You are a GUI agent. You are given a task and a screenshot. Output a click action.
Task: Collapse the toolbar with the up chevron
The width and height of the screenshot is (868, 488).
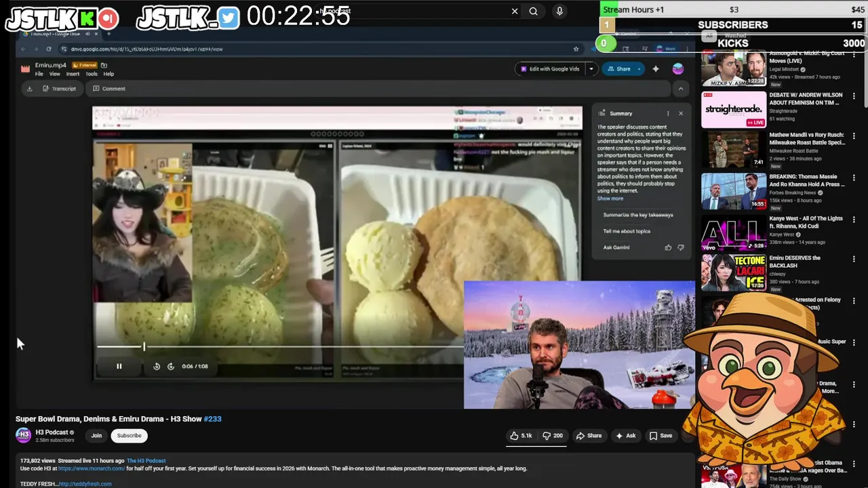coord(680,89)
